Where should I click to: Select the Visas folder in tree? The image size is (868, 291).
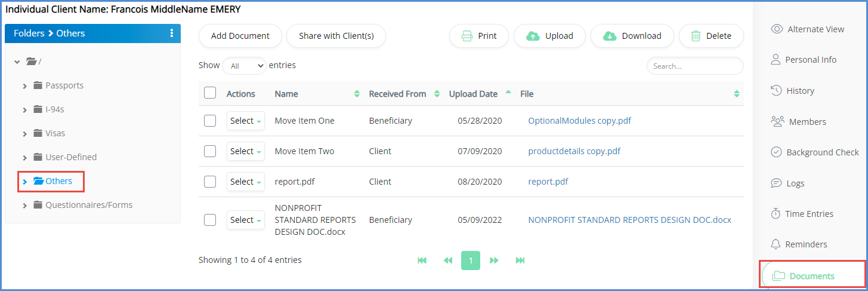coord(55,133)
